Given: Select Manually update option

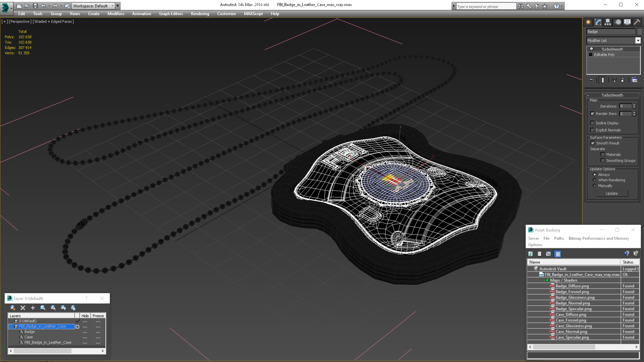Looking at the screenshot, I should pyautogui.click(x=595, y=186).
